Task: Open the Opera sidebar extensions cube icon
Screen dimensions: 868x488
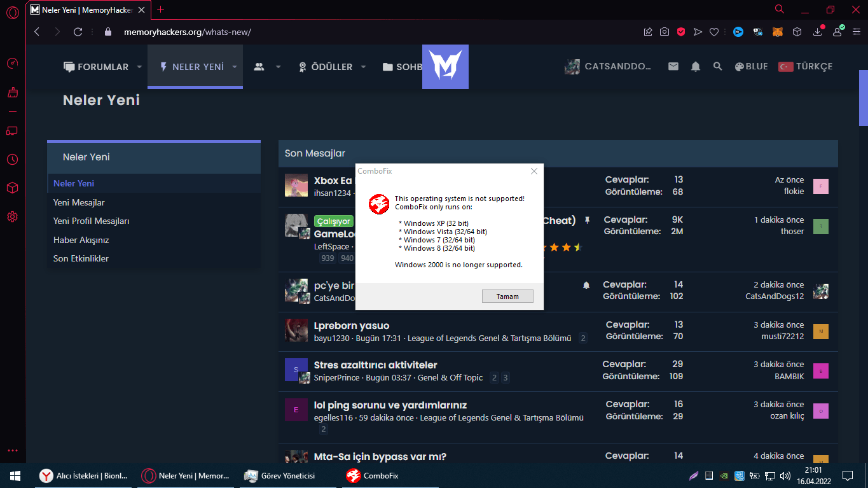Action: pos(12,188)
